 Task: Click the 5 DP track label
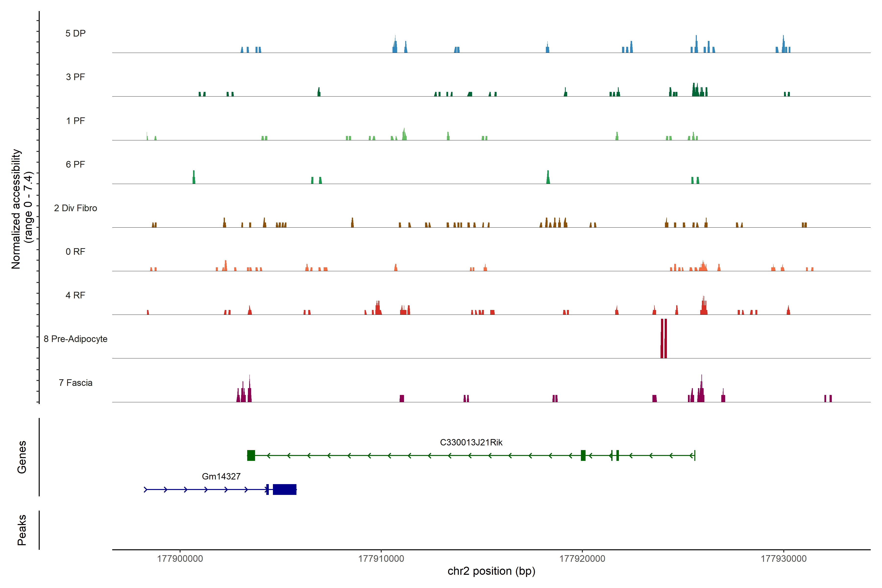pos(75,33)
